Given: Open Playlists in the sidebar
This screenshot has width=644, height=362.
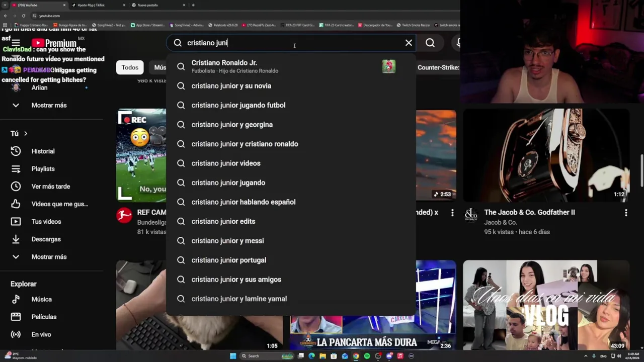Looking at the screenshot, I should coord(43,169).
